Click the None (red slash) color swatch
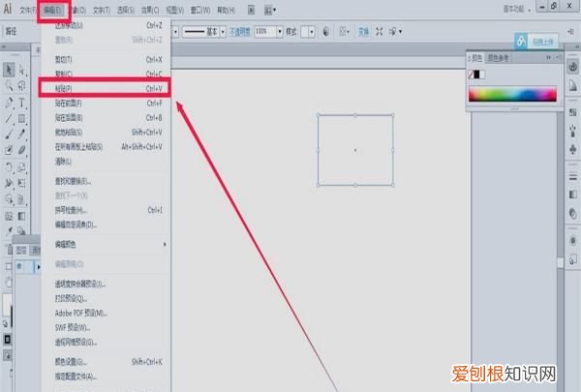Viewport: 581px width, 392px height. (x=473, y=74)
